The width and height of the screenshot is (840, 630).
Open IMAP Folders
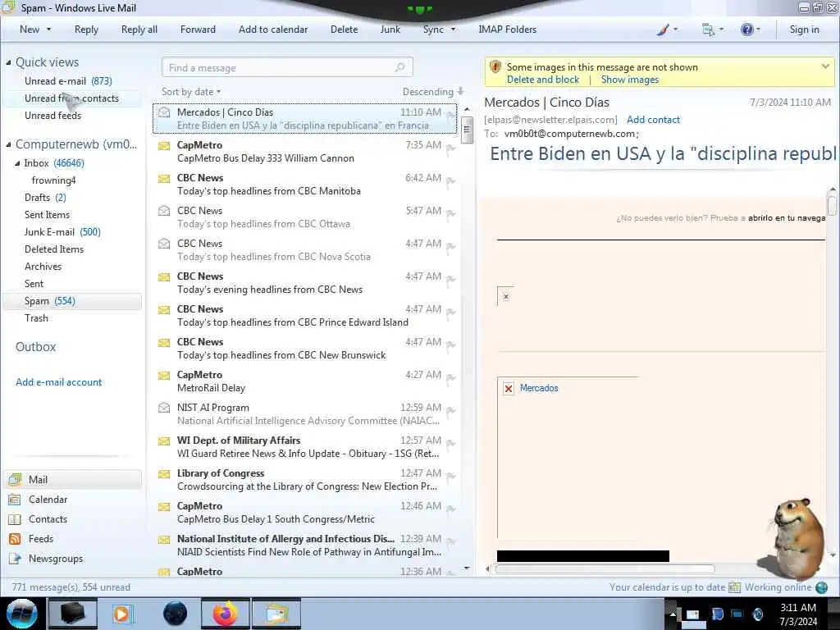pos(507,30)
